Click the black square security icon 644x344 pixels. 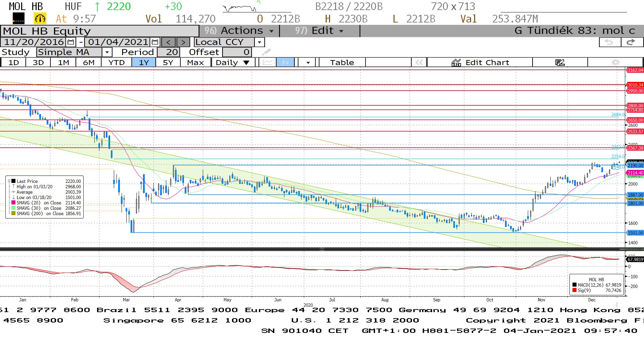18,18
